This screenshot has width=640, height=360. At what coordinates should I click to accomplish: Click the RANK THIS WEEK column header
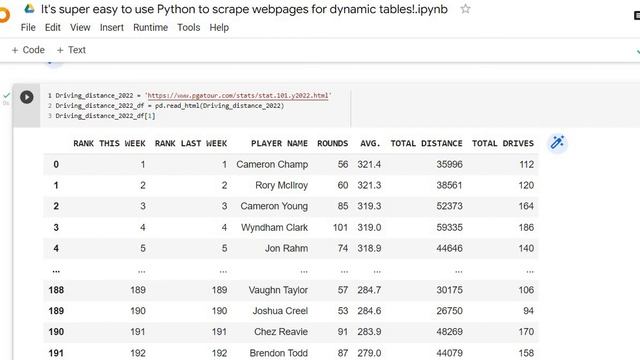109,143
